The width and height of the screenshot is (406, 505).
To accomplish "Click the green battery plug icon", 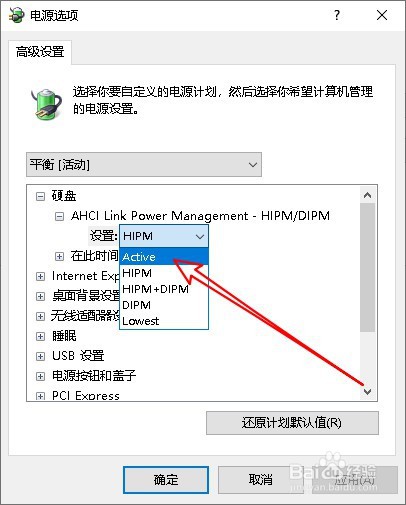I will (x=46, y=104).
